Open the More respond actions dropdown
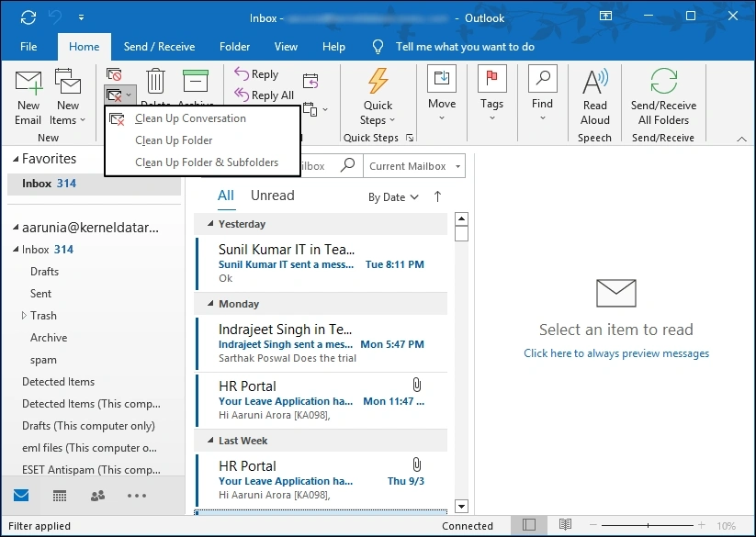Screen dimensions: 756x537 pos(315,110)
